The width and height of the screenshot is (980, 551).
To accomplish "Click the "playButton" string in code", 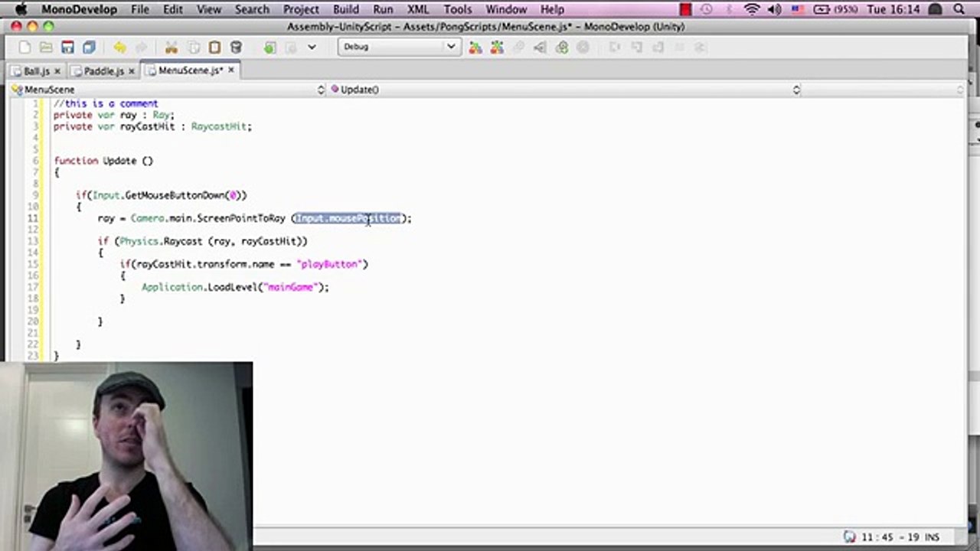I will coord(330,264).
